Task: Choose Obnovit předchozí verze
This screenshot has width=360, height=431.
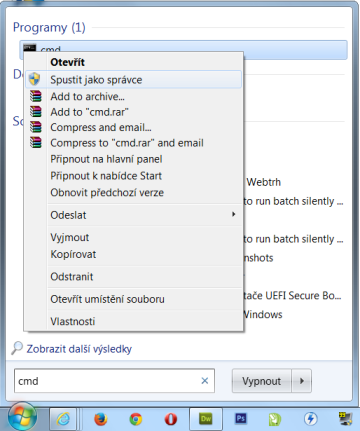Action: 133,192
